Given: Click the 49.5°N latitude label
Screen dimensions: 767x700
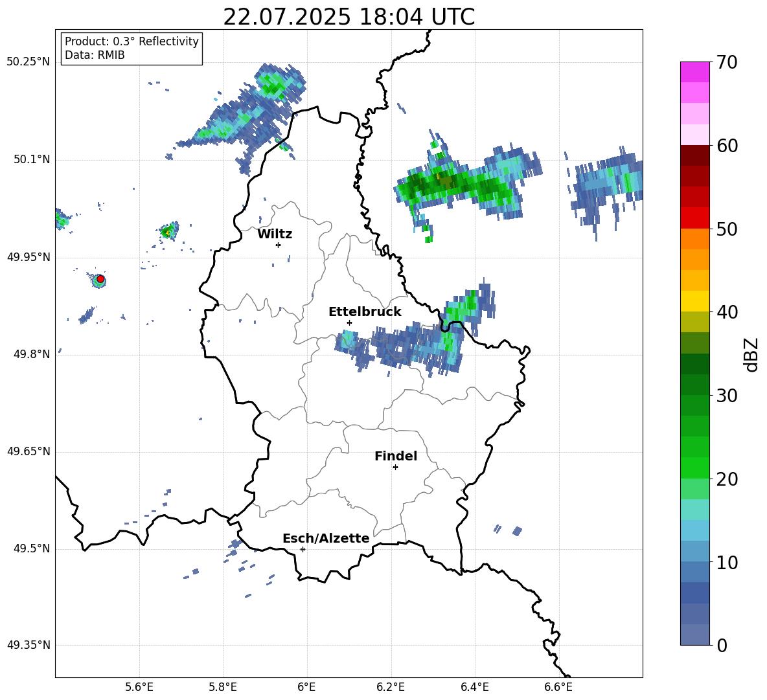Looking at the screenshot, I should click(32, 549).
